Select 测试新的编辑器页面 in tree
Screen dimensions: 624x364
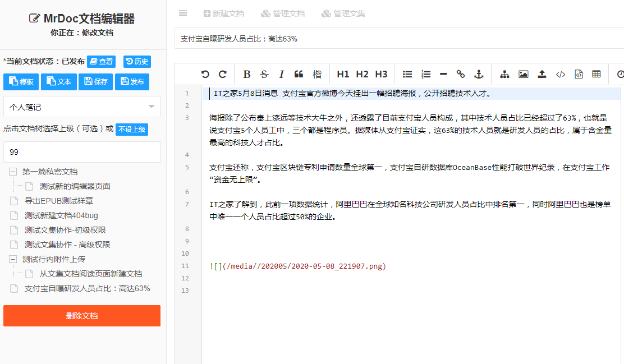[75, 186]
